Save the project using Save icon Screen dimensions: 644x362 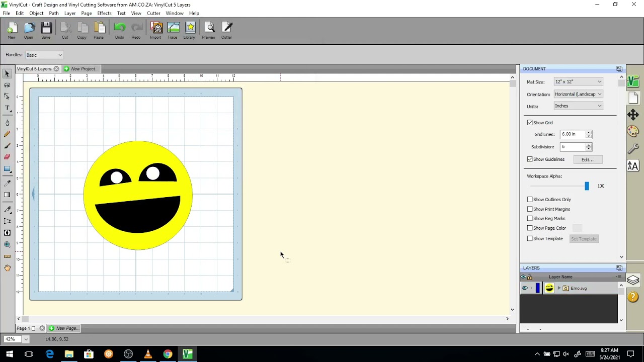pos(46,31)
